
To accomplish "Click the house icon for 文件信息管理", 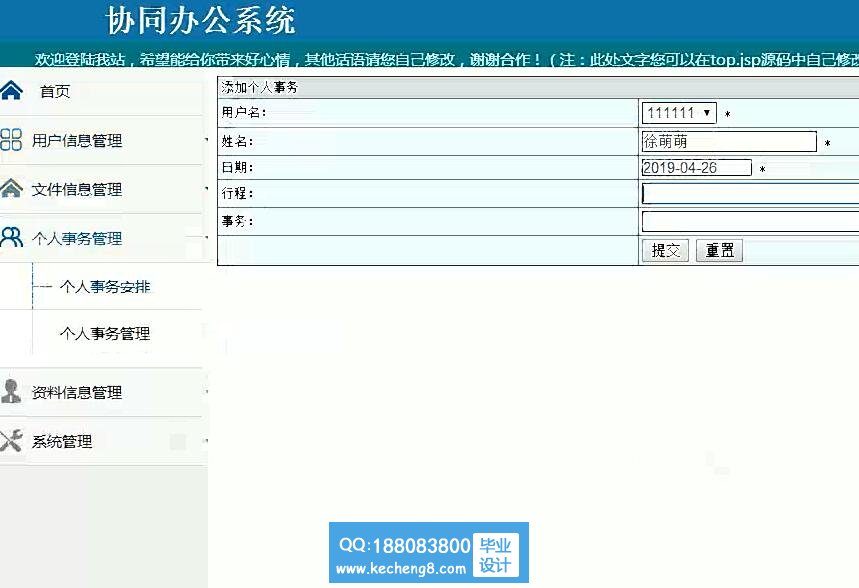I will coord(11,189).
